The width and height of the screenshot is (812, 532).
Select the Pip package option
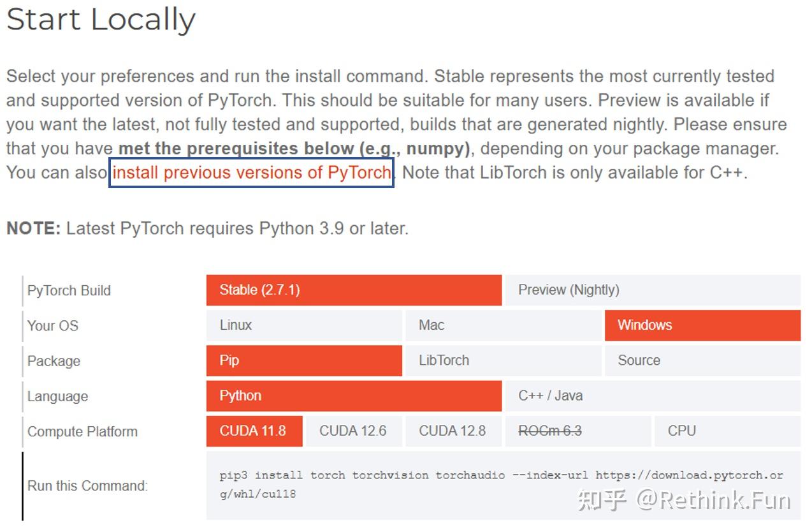tap(303, 360)
